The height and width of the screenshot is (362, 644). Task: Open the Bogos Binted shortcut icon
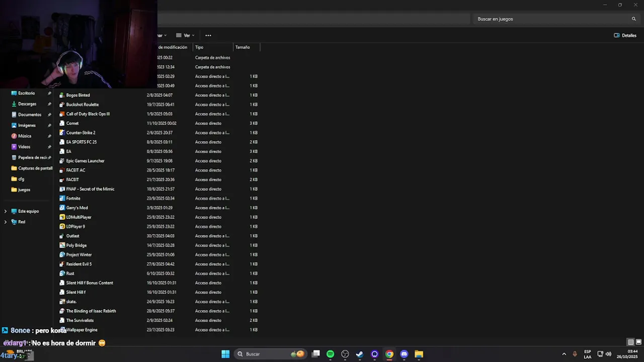tap(62, 95)
